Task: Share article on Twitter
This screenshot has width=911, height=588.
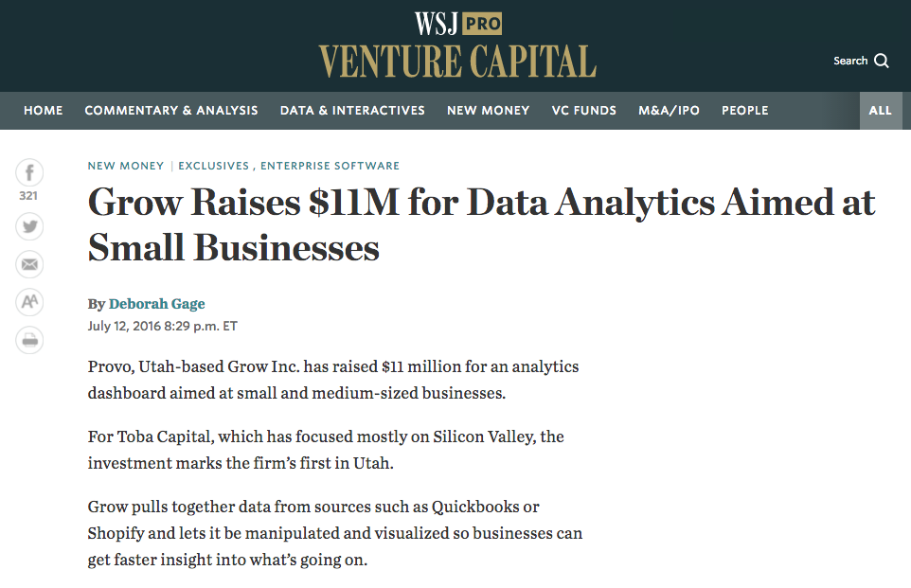Action: pos(30,227)
